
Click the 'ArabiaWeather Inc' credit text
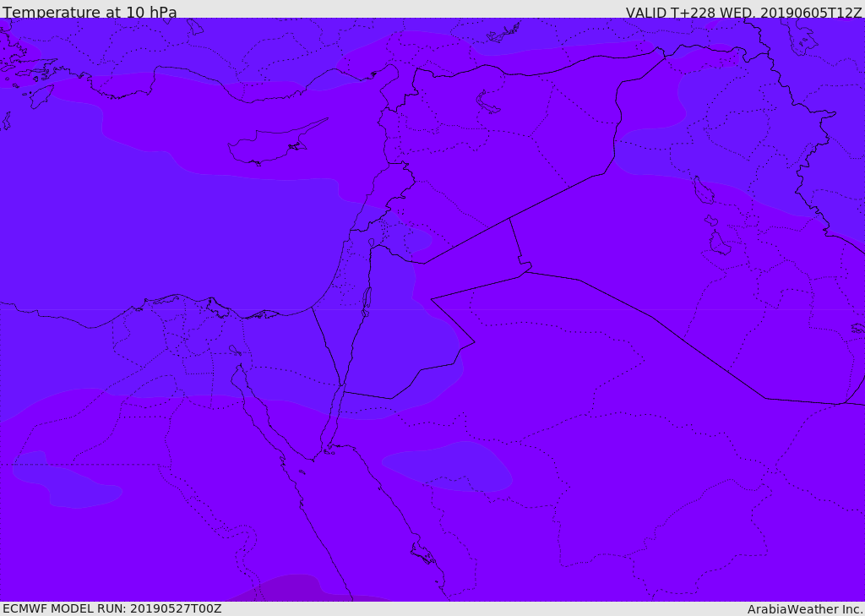[x=804, y=609]
